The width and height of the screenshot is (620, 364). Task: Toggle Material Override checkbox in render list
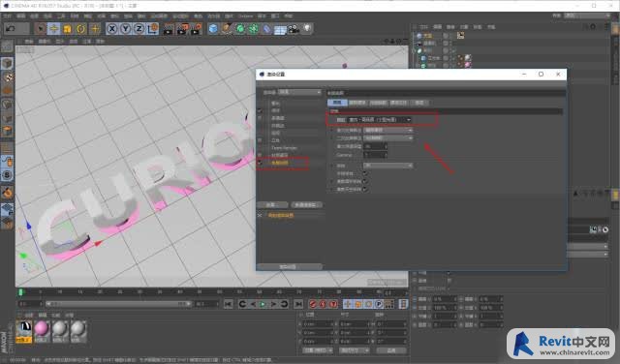tap(260, 155)
